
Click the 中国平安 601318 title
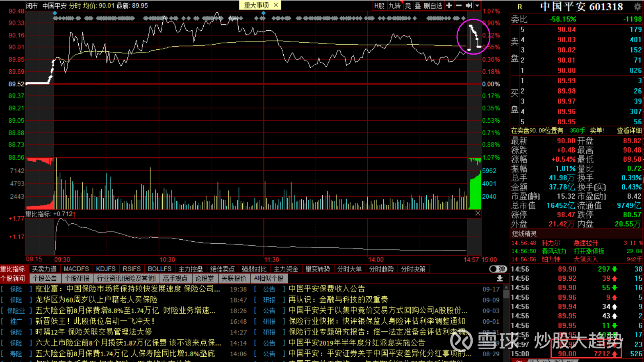581,7
